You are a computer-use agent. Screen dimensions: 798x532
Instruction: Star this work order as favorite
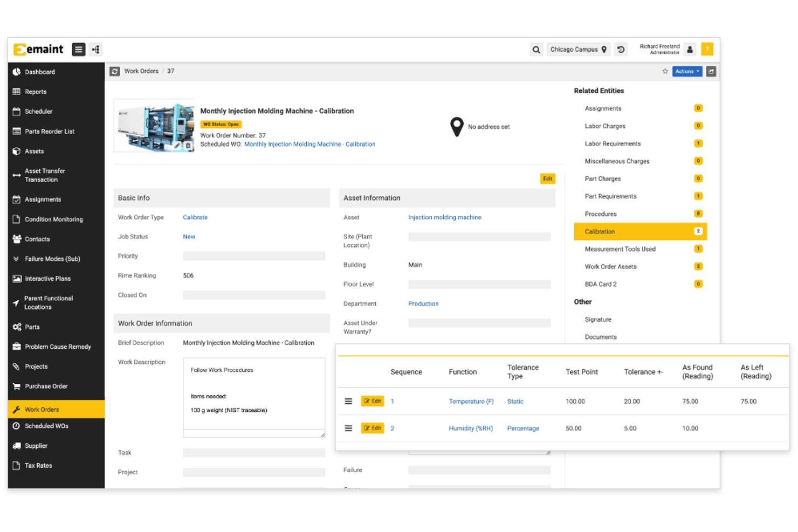coord(665,71)
